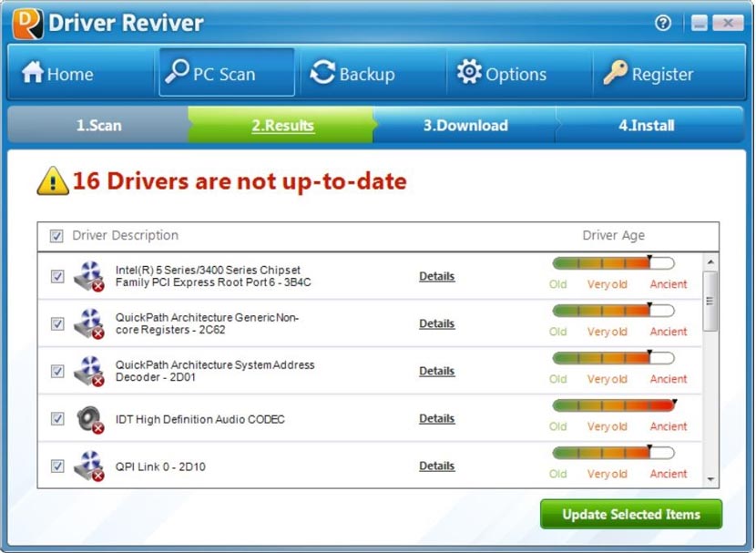Image resolution: width=756 pixels, height=553 pixels.
Task: Click the Driver Reviver logo
Action: (27, 21)
